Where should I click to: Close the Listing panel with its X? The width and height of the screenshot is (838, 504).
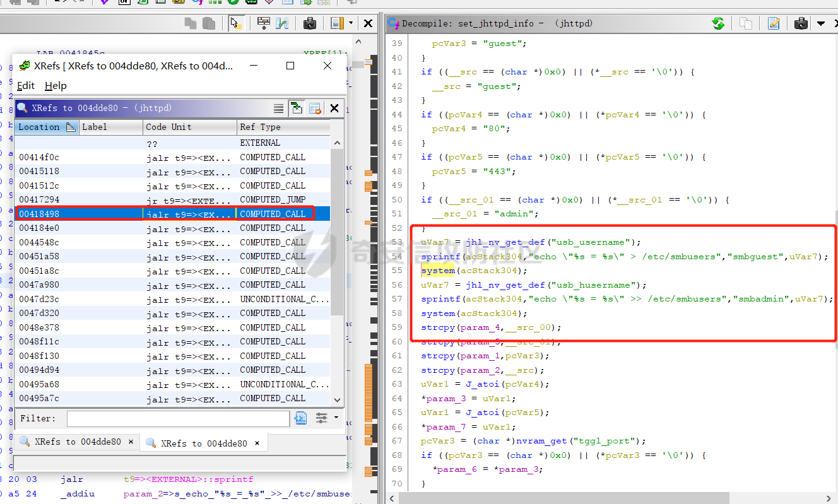[x=369, y=23]
